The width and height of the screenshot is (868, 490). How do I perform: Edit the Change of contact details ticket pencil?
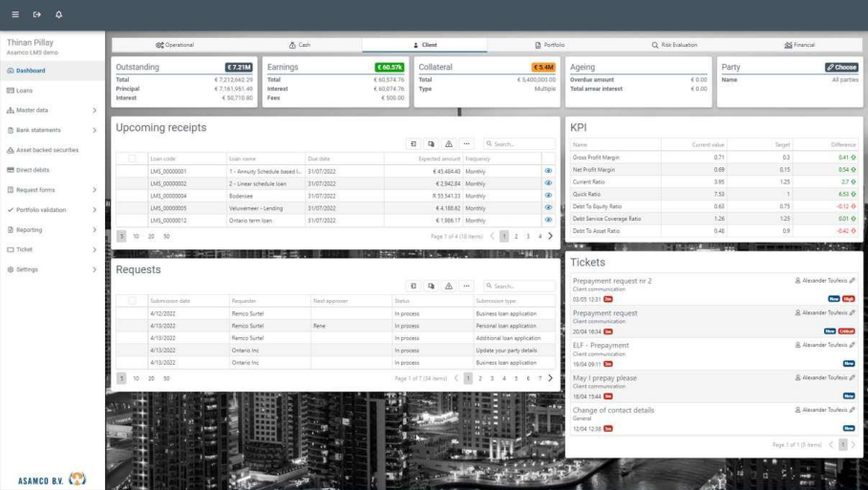pos(853,410)
